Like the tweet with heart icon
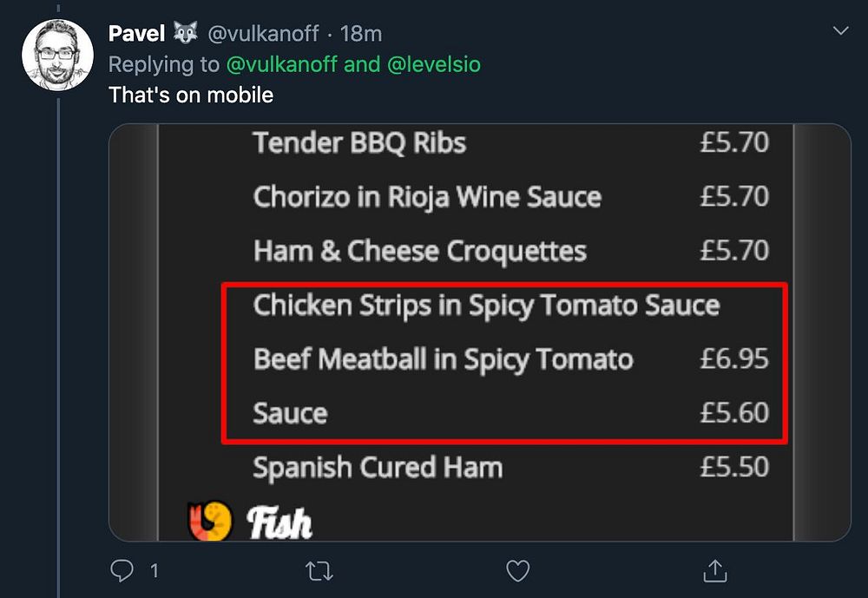The image size is (868, 598). (x=517, y=570)
